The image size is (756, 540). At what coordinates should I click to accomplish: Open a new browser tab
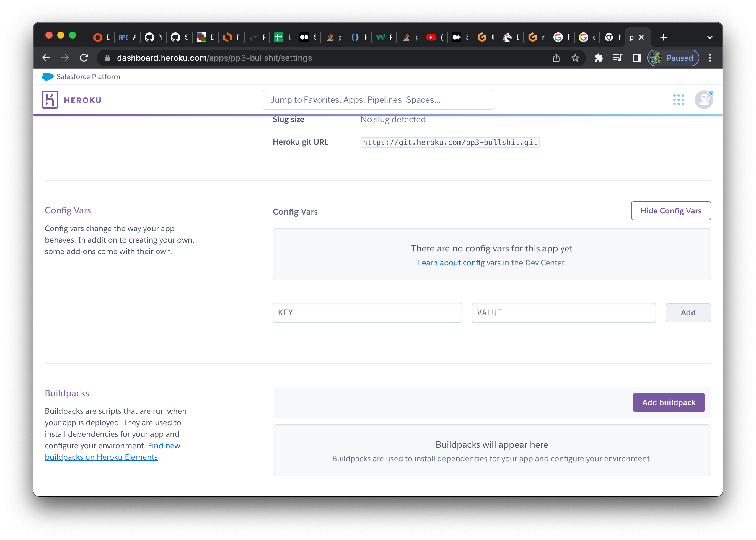[x=664, y=37]
